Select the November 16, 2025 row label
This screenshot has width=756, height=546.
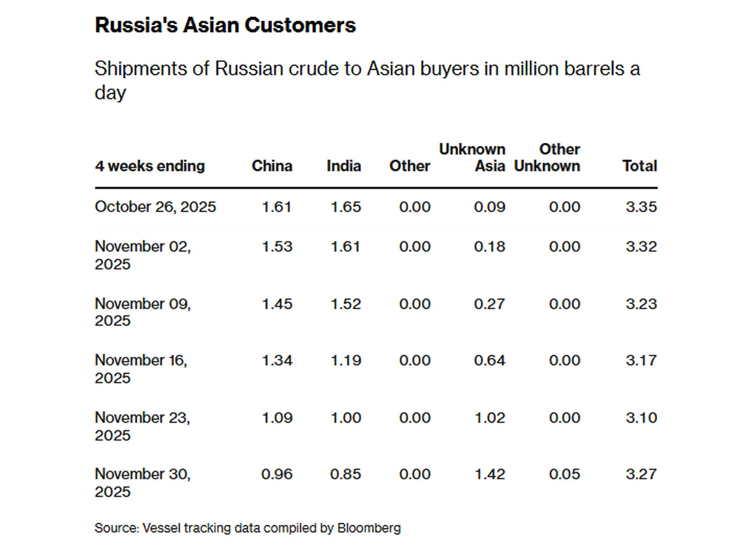point(141,369)
